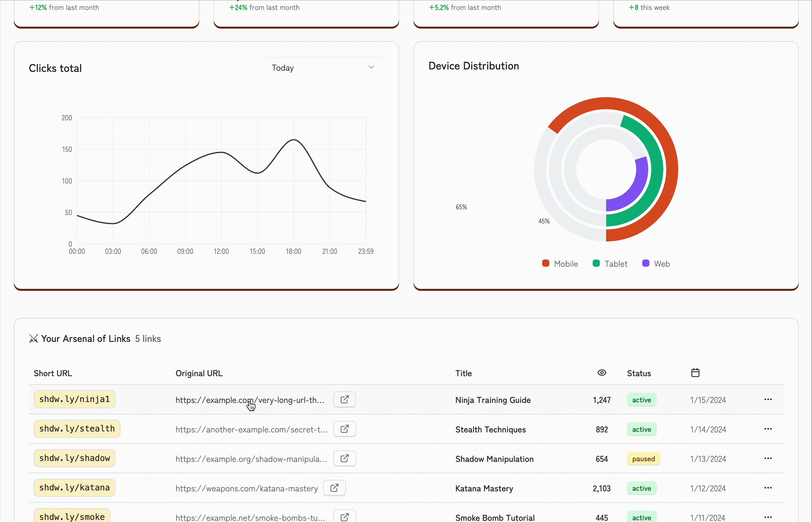Click the paused status badge

643,459
